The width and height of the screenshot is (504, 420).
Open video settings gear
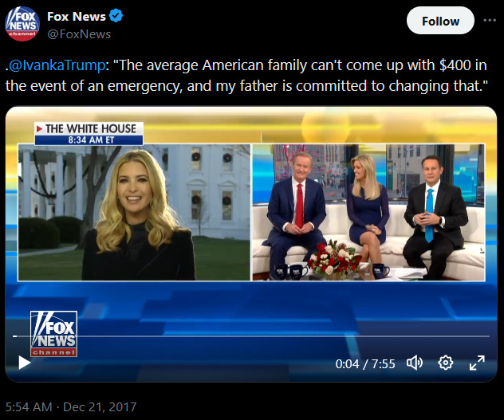pos(446,363)
